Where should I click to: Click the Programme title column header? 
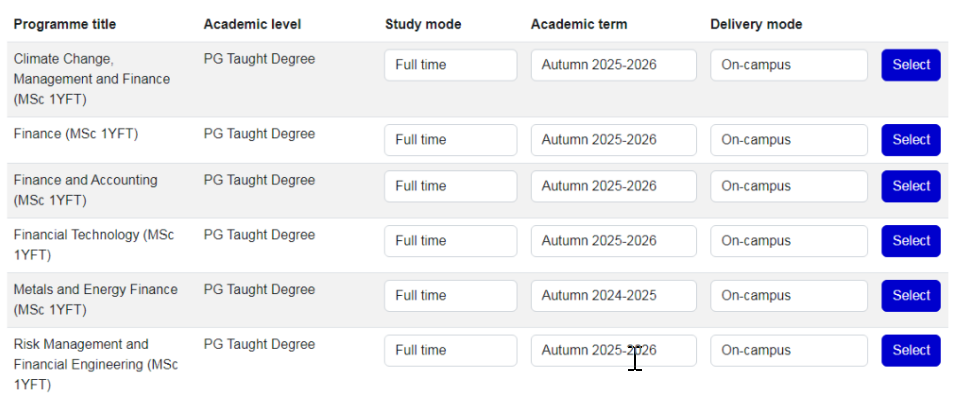[64, 24]
